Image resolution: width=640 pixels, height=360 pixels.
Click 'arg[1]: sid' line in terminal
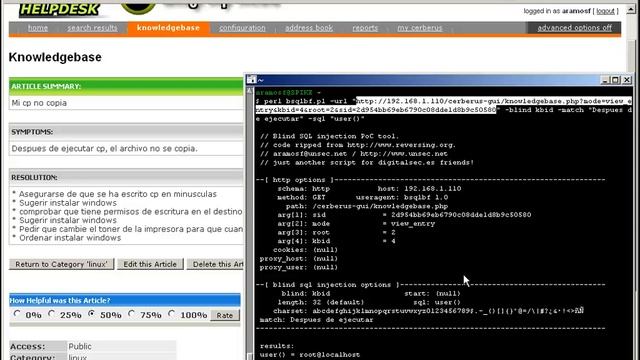coord(404,215)
